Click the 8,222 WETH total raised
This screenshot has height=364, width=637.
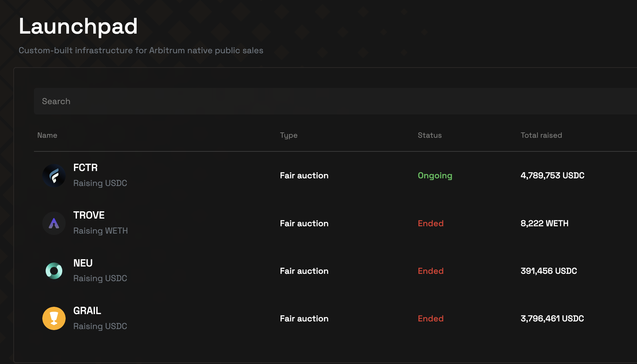(544, 223)
